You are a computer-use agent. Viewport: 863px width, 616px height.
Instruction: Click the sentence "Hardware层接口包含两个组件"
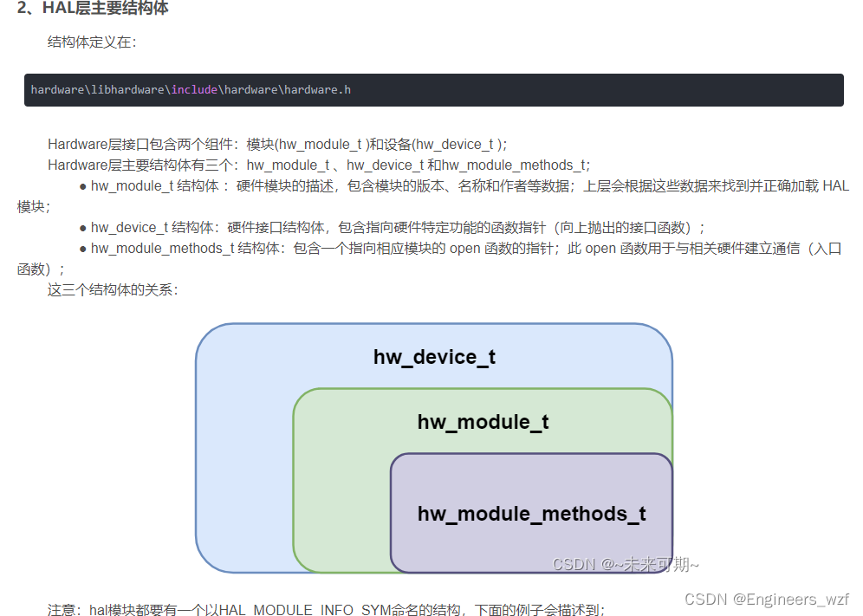[217, 144]
